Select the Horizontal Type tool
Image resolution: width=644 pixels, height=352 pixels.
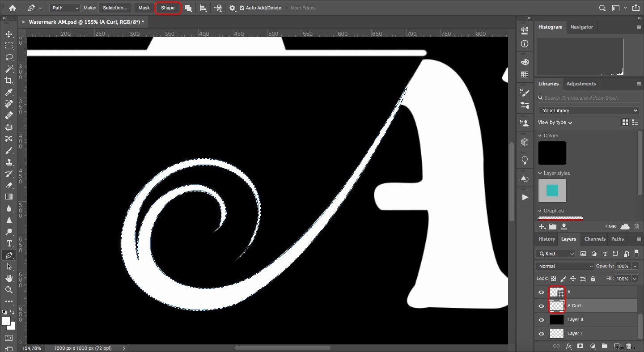(9, 244)
